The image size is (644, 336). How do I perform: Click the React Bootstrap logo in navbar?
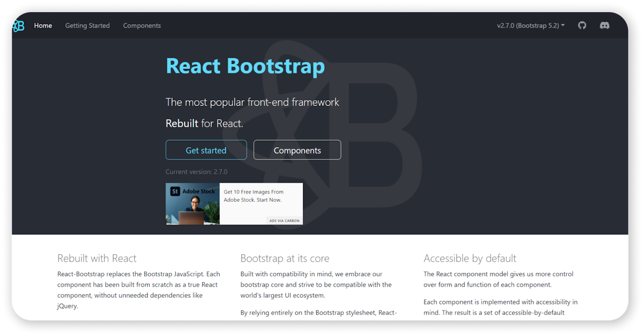(x=19, y=26)
